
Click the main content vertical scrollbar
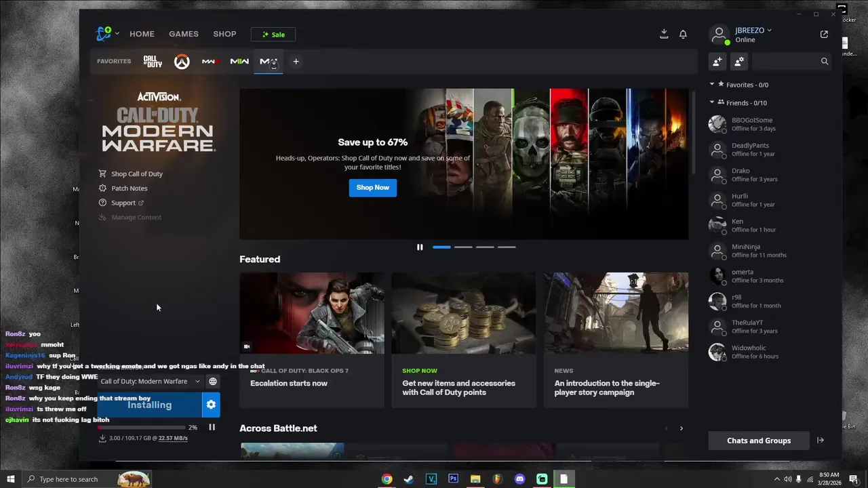[694, 132]
